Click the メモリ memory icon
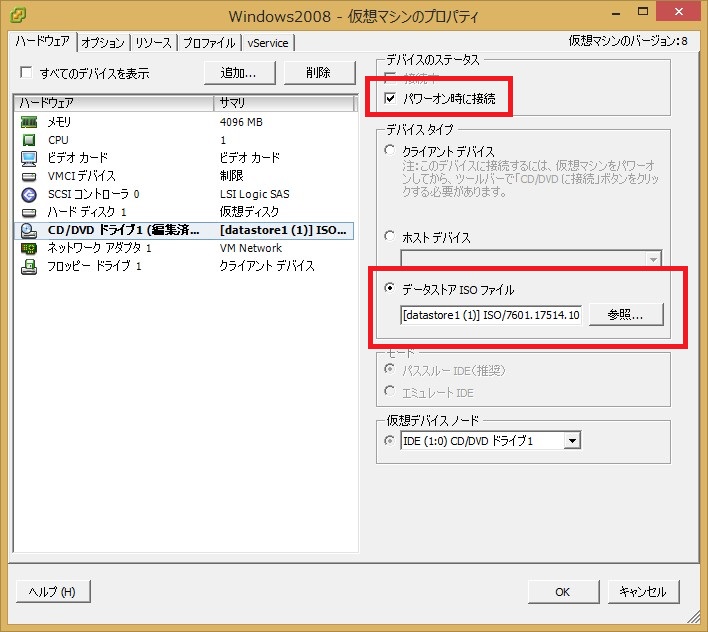 coord(29,122)
